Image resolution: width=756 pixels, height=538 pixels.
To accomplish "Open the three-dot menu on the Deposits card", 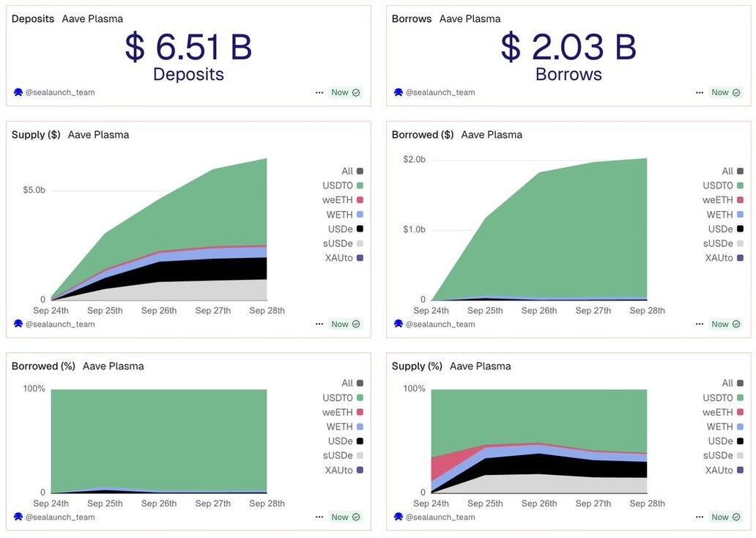I will click(319, 92).
